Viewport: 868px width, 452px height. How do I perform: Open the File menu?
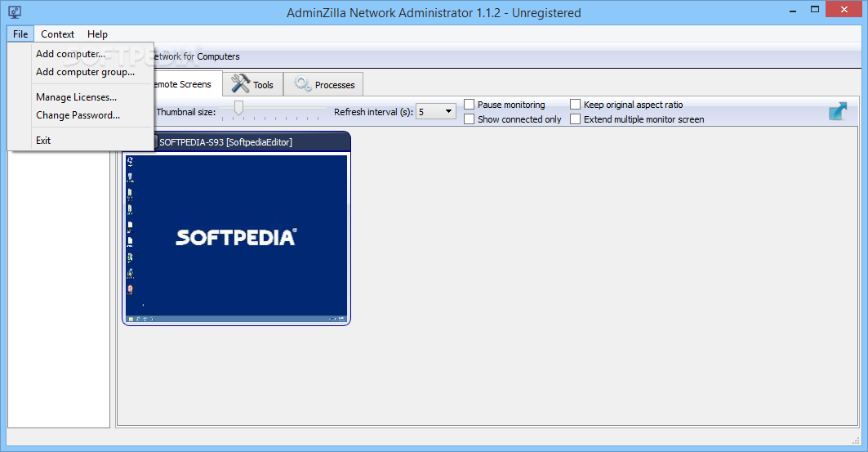(20, 34)
